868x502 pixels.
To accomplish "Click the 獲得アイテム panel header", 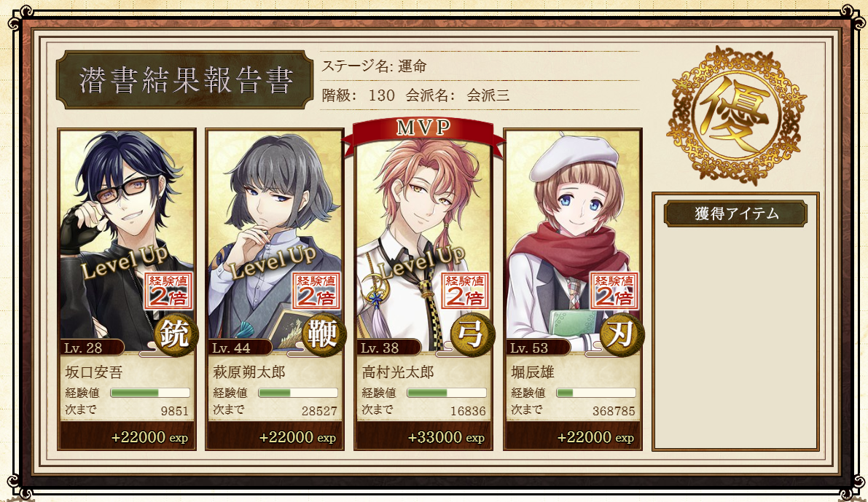I will (x=735, y=213).
